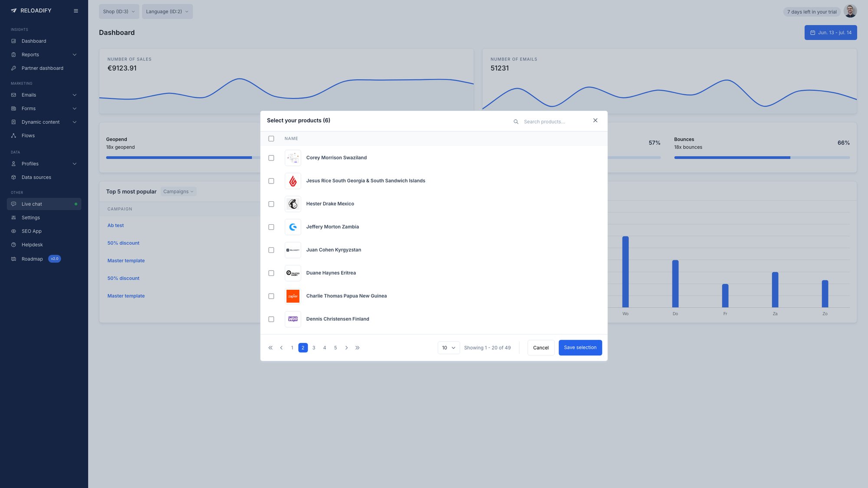The height and width of the screenshot is (488, 868).
Task: Open Live chat from the sidebar
Action: coord(31,204)
